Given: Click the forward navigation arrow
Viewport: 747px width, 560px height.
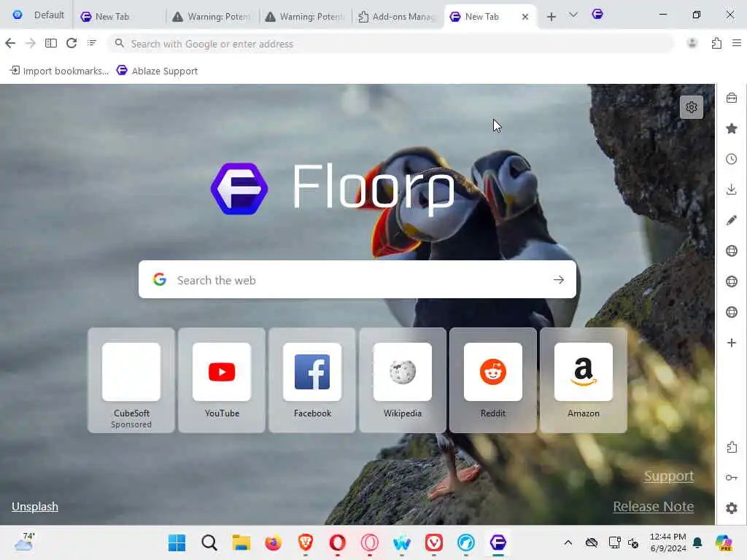Looking at the screenshot, I should pyautogui.click(x=31, y=43).
